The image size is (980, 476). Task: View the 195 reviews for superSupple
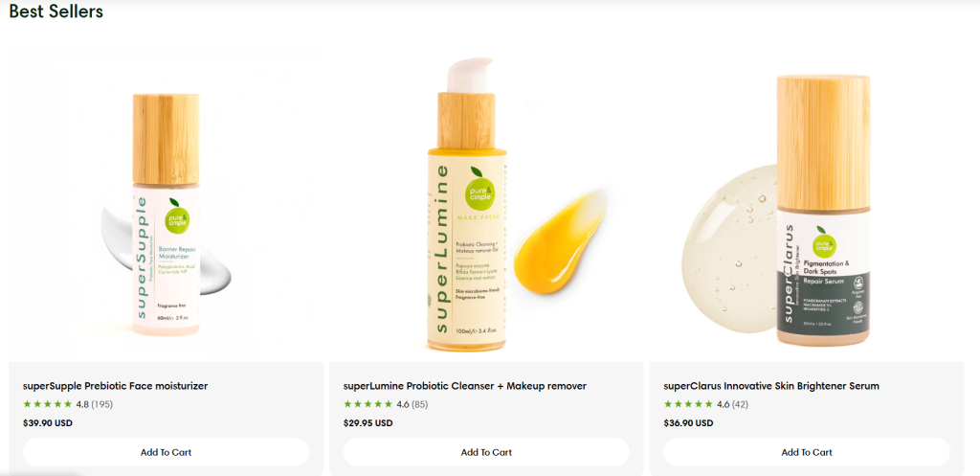click(x=101, y=404)
